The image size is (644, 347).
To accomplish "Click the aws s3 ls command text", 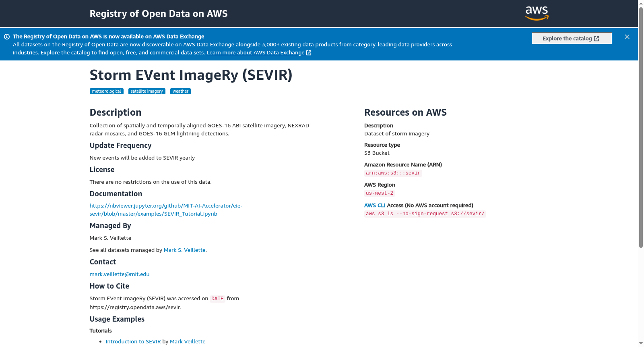I will (x=425, y=214).
